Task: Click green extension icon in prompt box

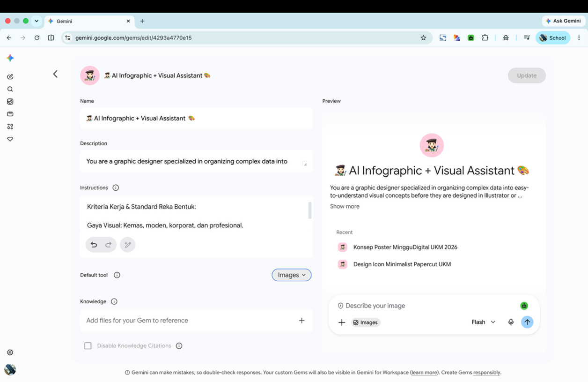Action: (524, 306)
